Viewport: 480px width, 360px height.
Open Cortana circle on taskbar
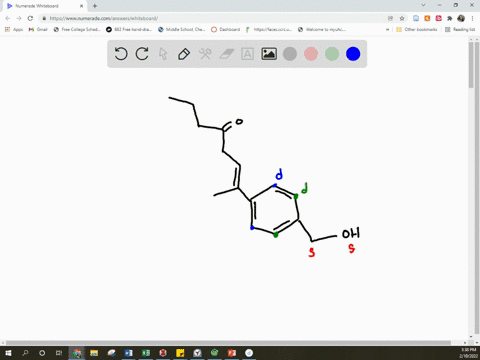42,353
